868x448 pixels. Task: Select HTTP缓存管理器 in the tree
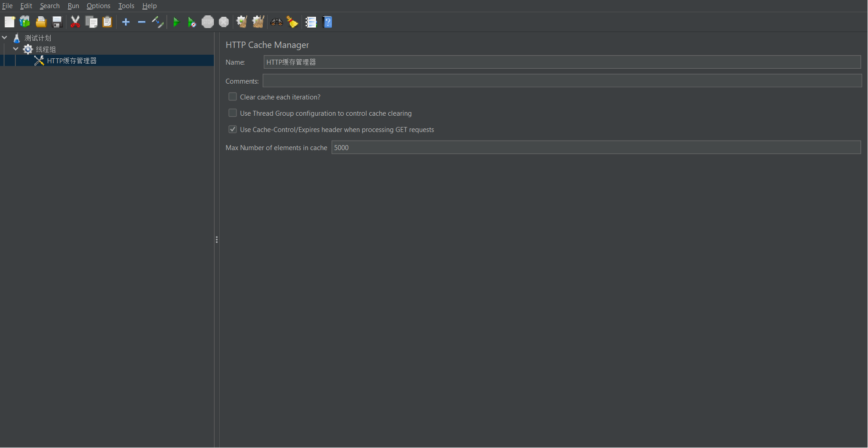coord(72,61)
